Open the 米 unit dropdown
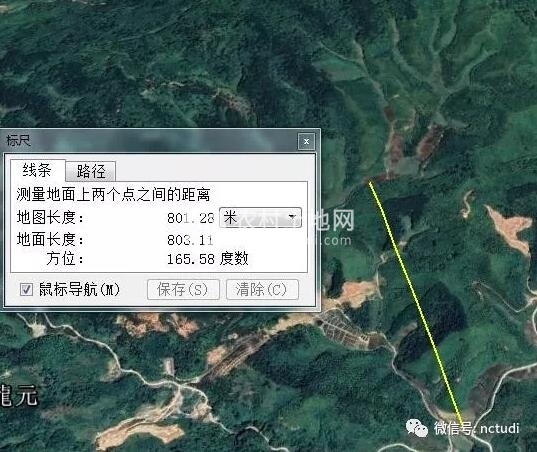This screenshot has height=452, width=537. (x=260, y=217)
